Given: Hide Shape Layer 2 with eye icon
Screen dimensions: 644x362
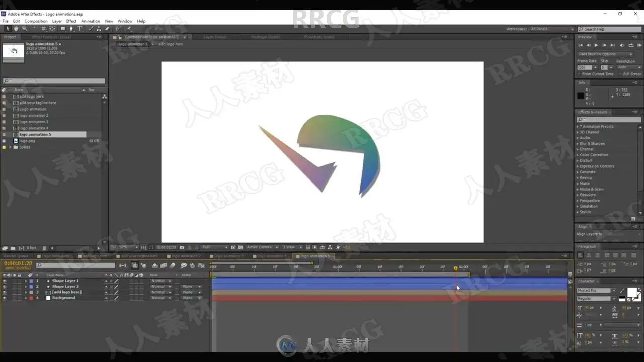Looking at the screenshot, I should click(x=5, y=286).
